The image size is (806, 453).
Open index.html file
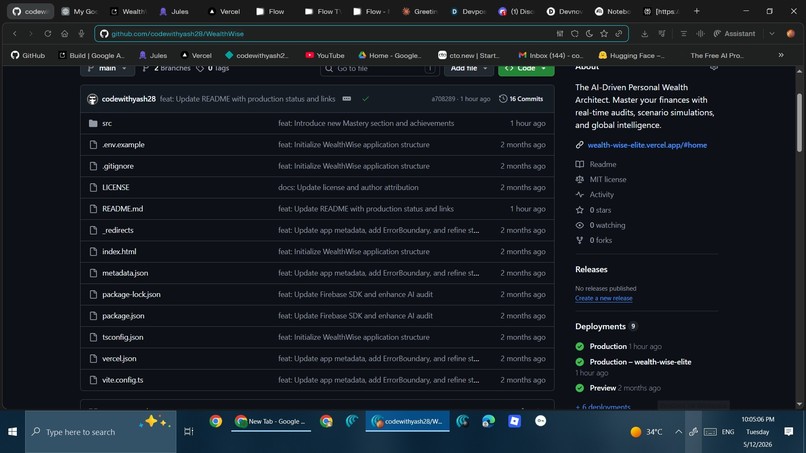tap(119, 251)
